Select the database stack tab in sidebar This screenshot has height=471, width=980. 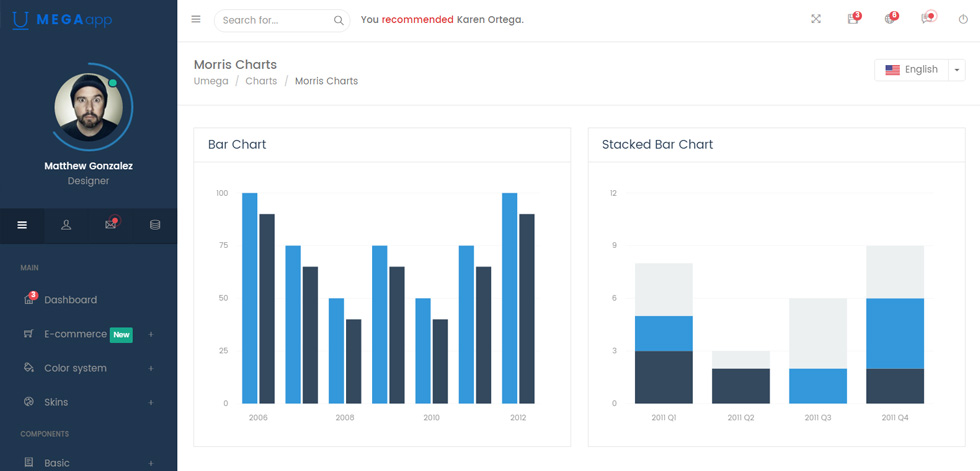(154, 226)
